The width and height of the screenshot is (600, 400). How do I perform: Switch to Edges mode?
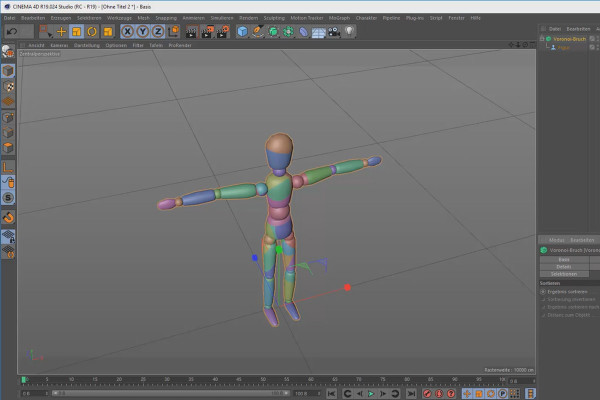(x=8, y=133)
